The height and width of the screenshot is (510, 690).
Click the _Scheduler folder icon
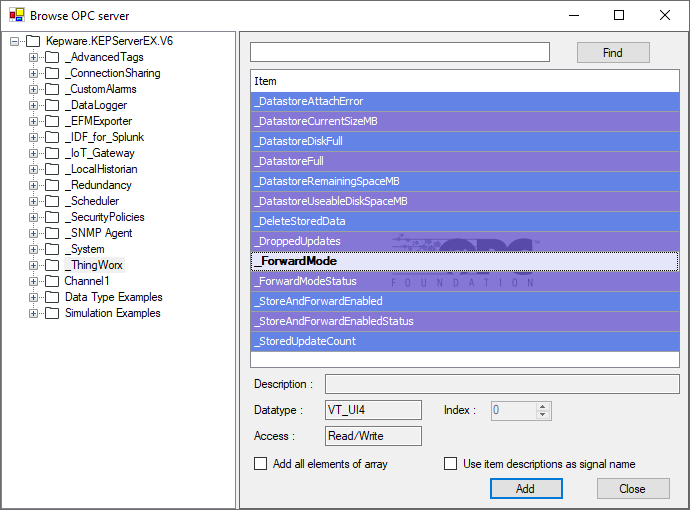tap(52, 201)
